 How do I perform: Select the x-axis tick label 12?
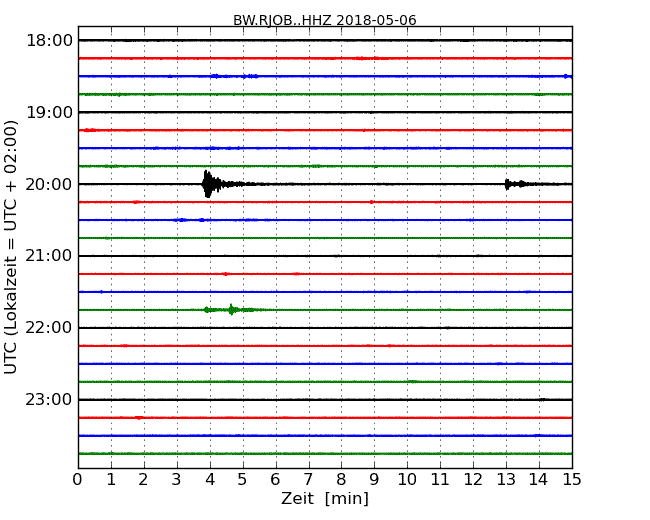click(473, 480)
